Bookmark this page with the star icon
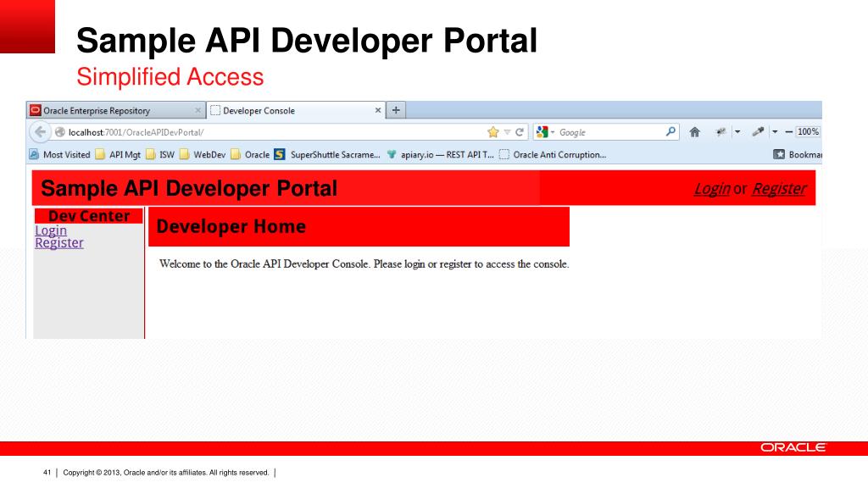This screenshot has height=488, width=868. 492,132
